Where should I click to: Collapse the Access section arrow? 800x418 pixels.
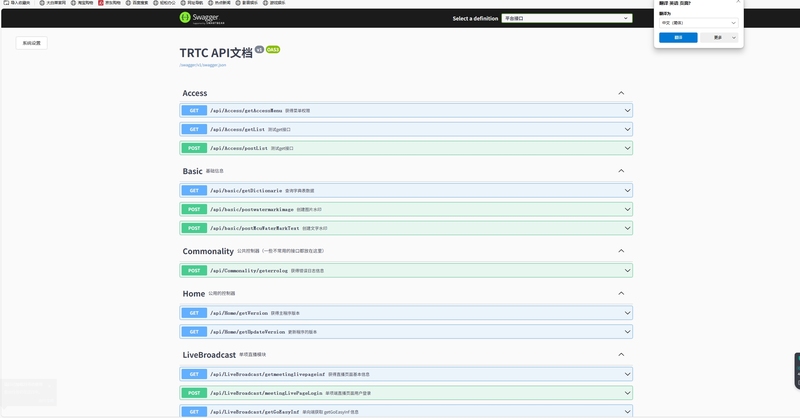click(x=621, y=93)
